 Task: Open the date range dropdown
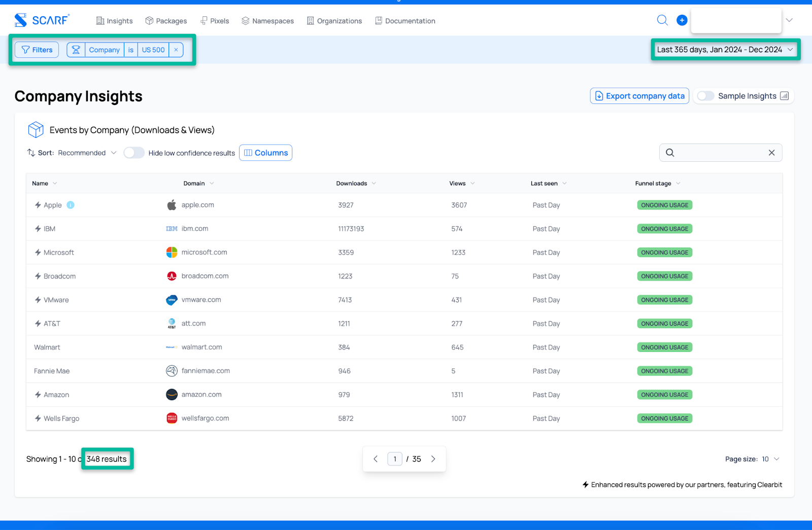click(x=725, y=50)
